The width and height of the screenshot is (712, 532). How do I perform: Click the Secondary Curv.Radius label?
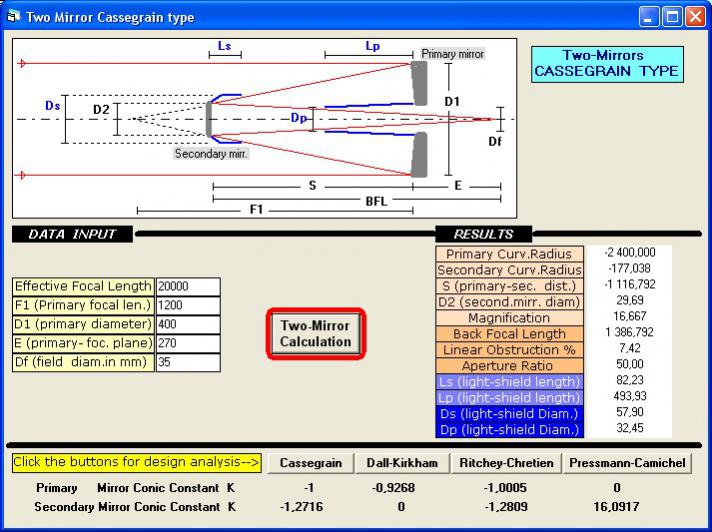point(509,270)
